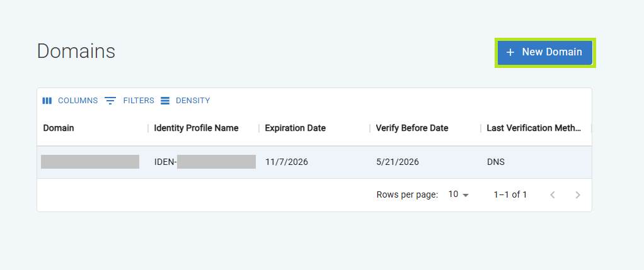Click the "1–1 of 1" pagination text

pos(510,194)
